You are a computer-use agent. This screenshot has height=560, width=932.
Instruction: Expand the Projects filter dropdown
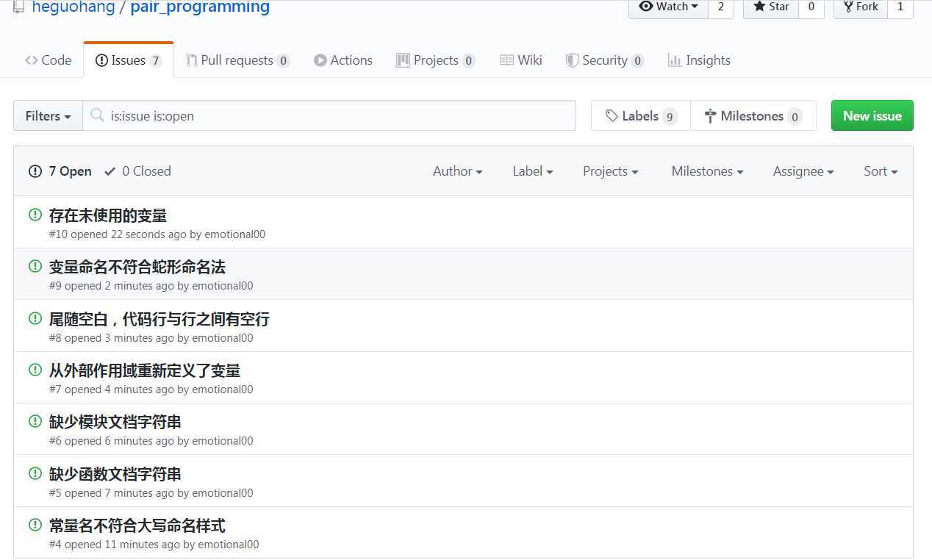[x=611, y=171]
